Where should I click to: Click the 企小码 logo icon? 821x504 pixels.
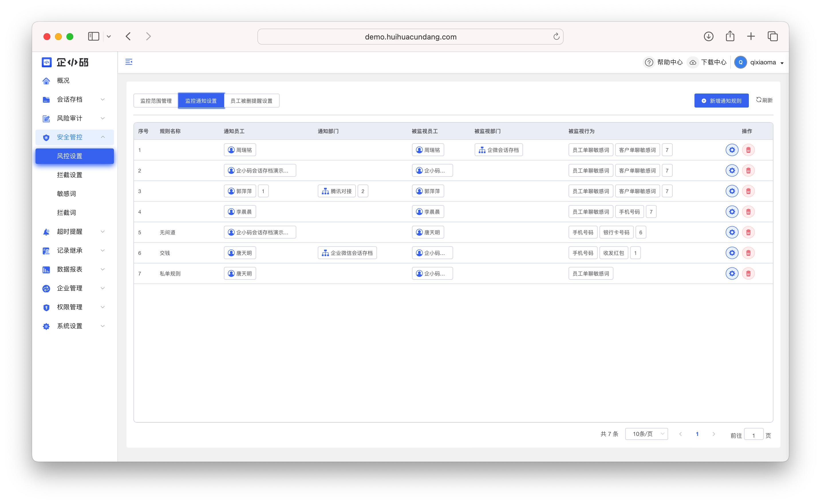(x=47, y=62)
